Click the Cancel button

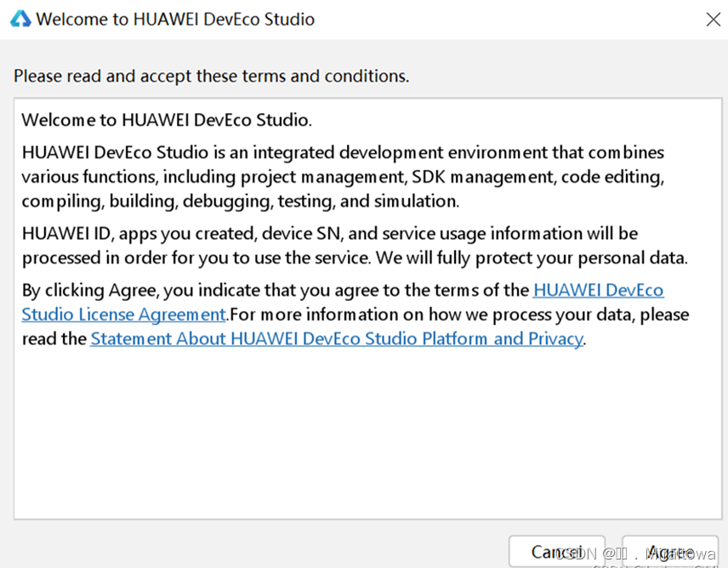click(557, 551)
